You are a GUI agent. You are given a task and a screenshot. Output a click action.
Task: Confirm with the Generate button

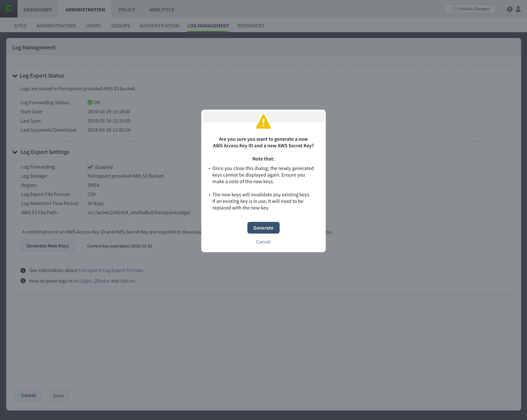click(x=263, y=228)
